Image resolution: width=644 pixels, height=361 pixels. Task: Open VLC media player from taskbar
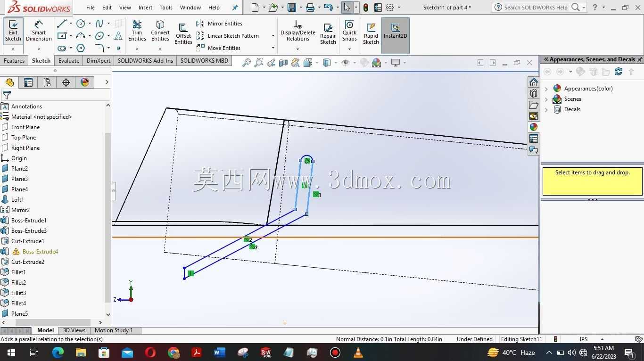(358, 353)
